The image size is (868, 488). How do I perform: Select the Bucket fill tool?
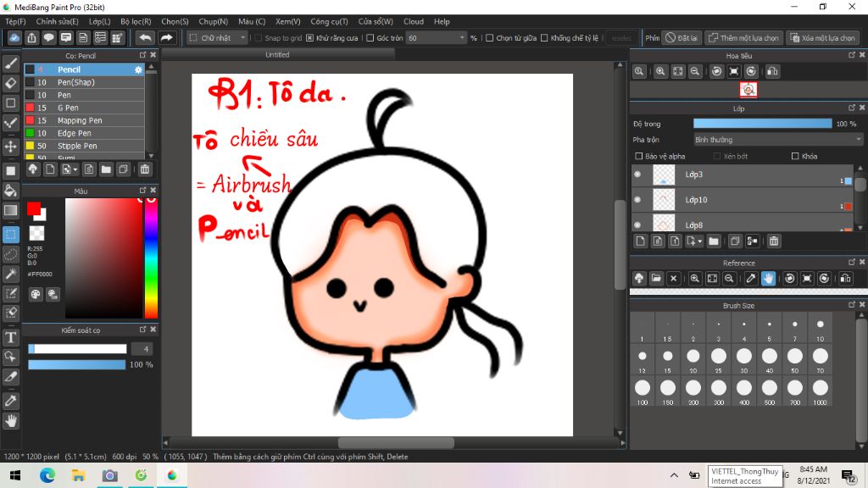[11, 190]
